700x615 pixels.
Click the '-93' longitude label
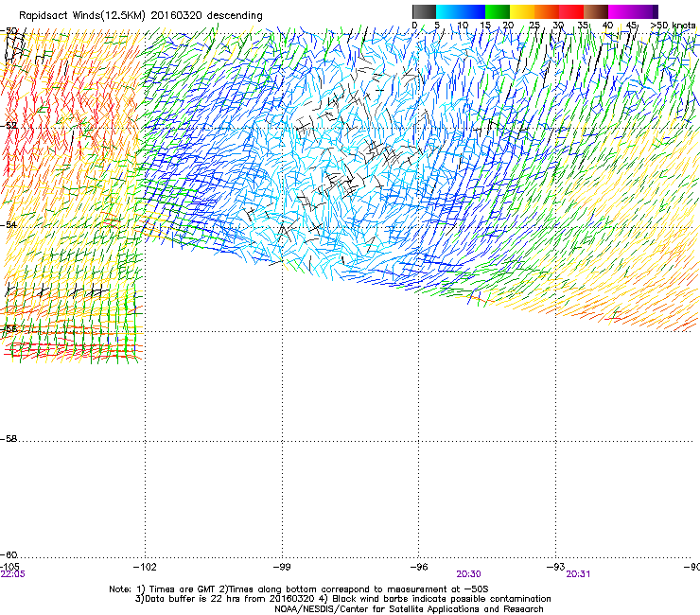tap(555, 567)
